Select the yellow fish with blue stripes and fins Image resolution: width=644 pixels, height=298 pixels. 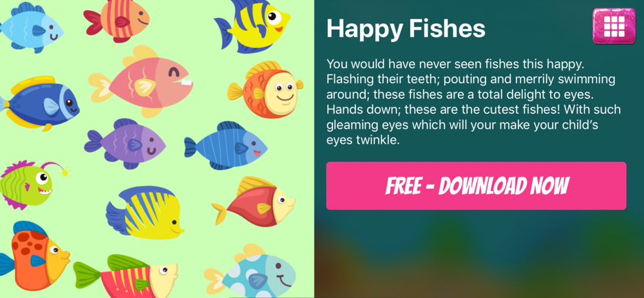point(252,26)
